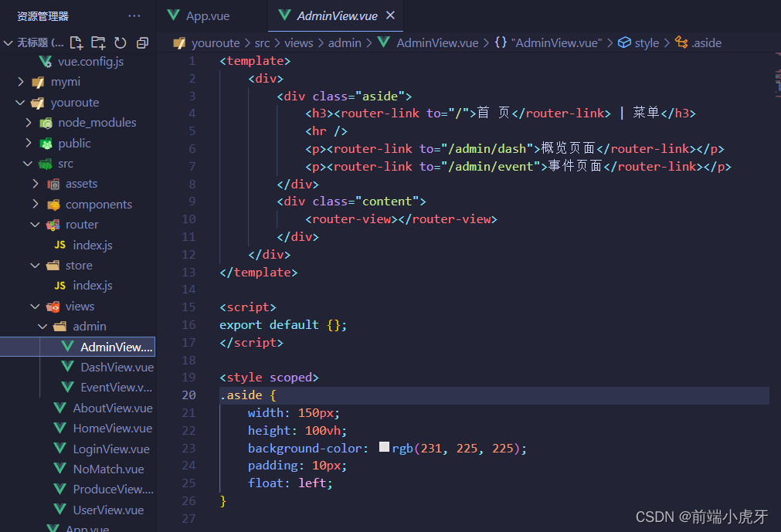This screenshot has height=532, width=781.
Task: Close the AdminView.vue tab
Action: (x=391, y=15)
